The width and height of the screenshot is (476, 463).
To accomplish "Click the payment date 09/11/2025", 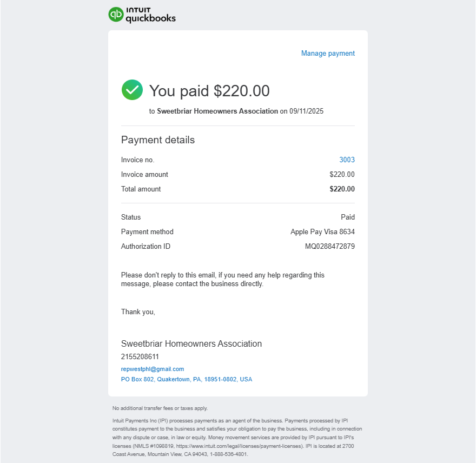I will (306, 111).
